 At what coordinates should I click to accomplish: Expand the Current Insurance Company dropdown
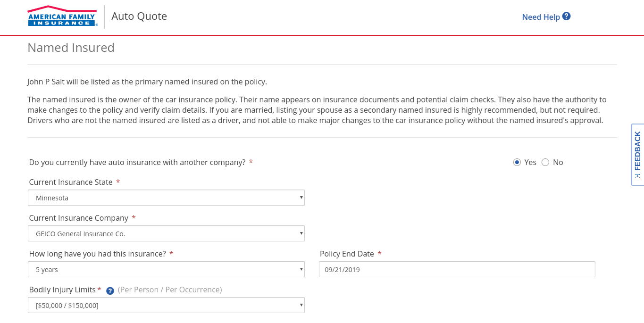point(166,234)
